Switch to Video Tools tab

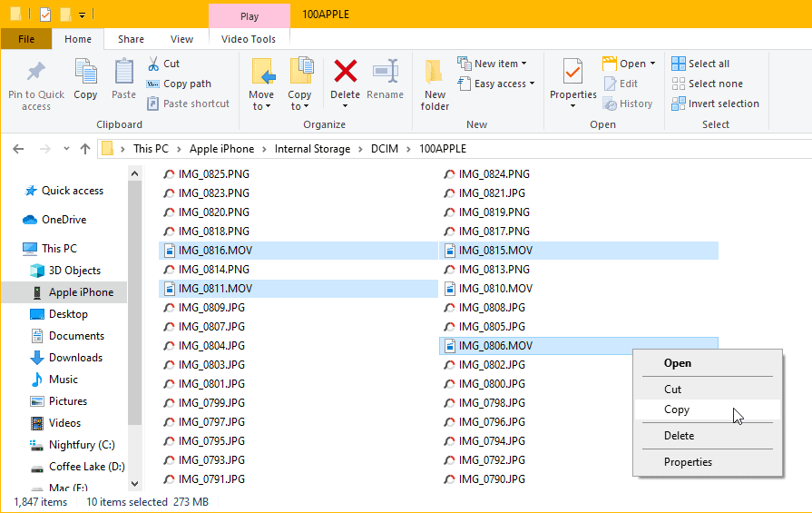(249, 39)
